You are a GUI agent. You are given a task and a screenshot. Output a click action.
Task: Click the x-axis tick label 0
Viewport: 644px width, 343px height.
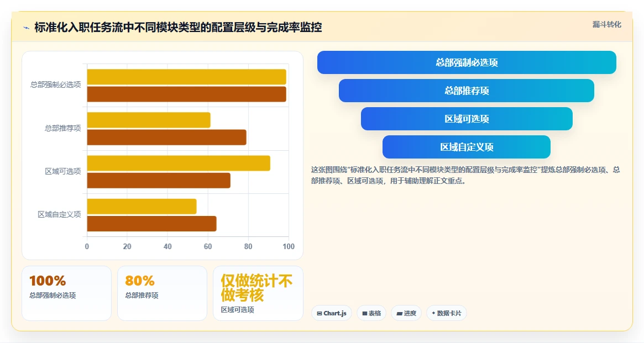87,246
